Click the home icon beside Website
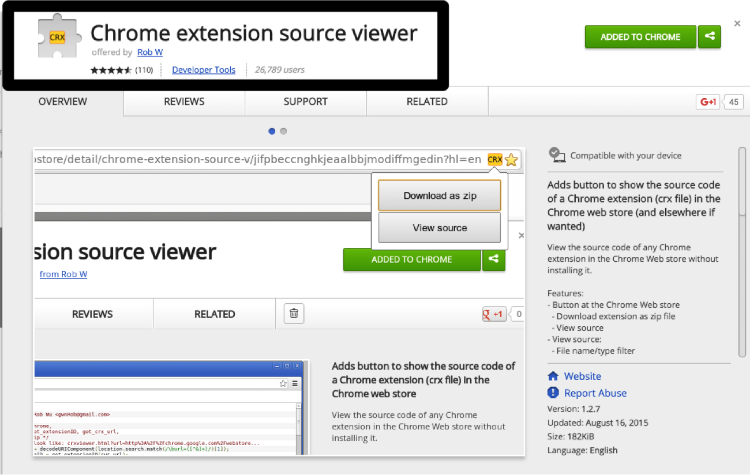750x475 pixels. [x=554, y=376]
